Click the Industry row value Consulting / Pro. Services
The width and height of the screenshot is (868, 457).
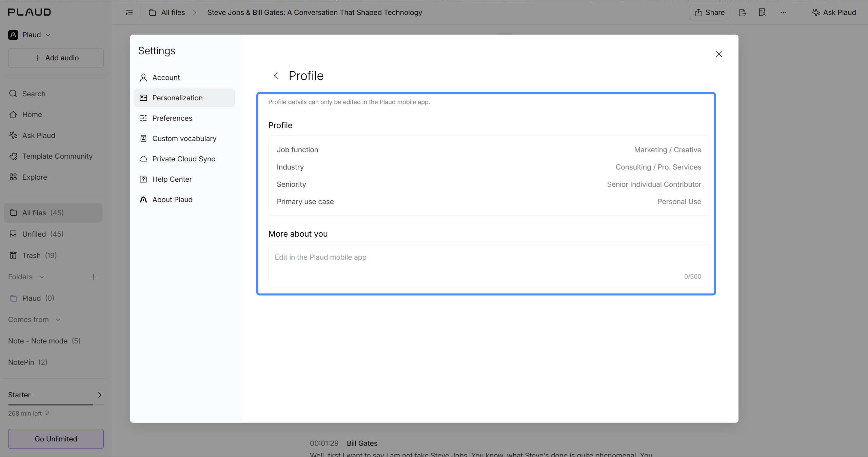click(x=658, y=167)
